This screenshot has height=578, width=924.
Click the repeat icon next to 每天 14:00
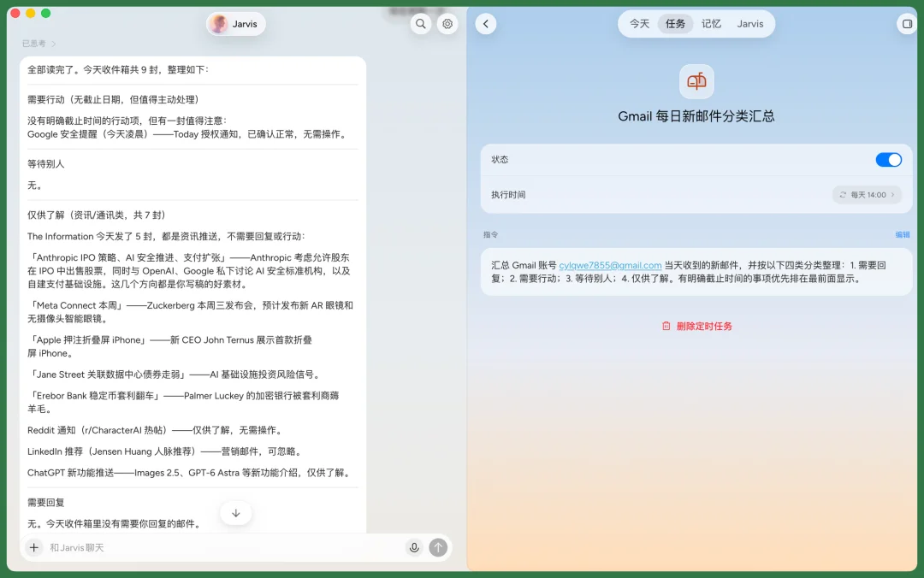(x=843, y=195)
